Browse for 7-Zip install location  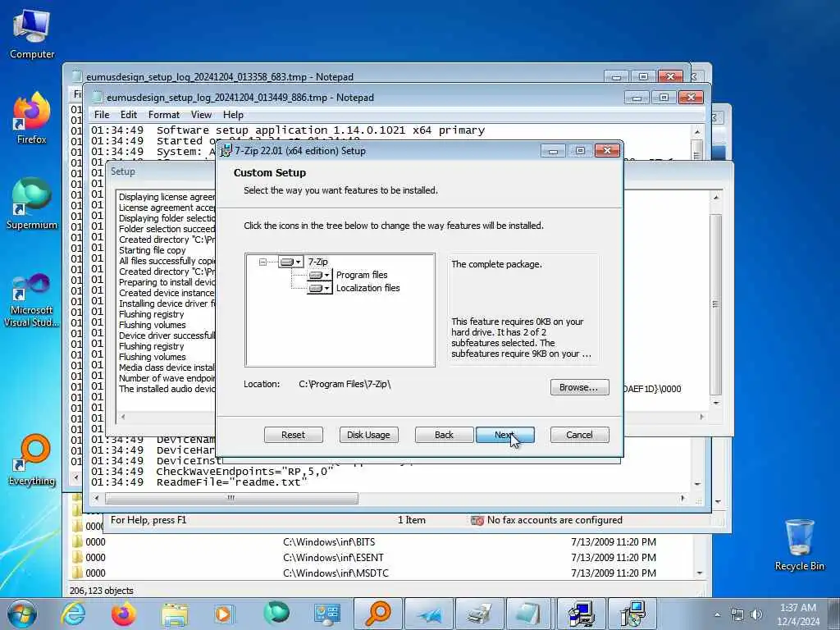pyautogui.click(x=579, y=387)
